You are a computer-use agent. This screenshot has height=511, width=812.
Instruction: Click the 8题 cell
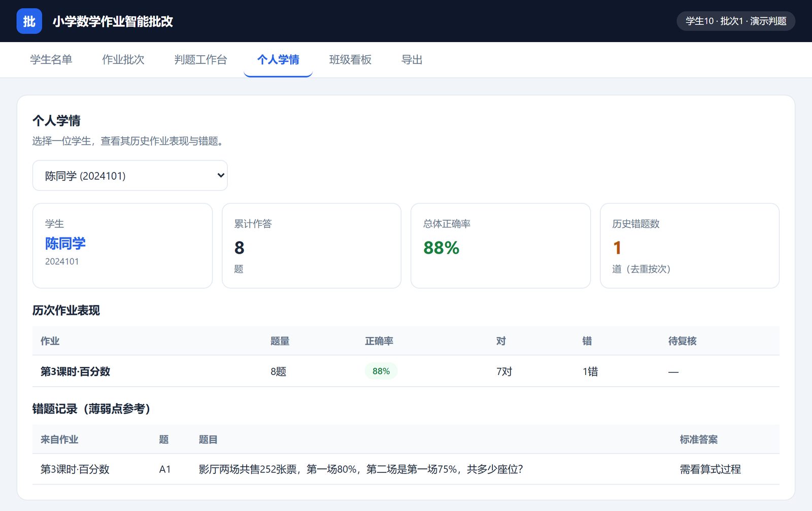278,371
